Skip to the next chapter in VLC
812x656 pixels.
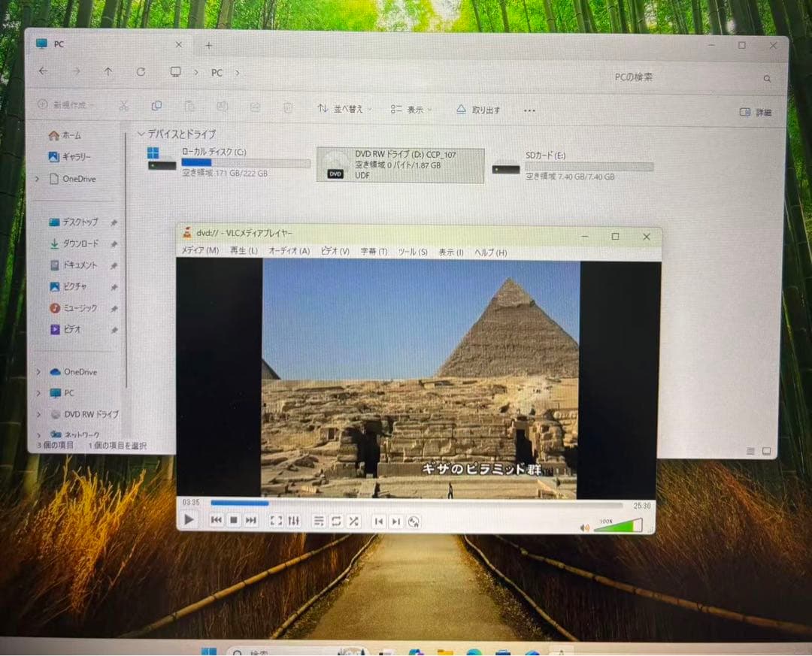[x=395, y=521]
